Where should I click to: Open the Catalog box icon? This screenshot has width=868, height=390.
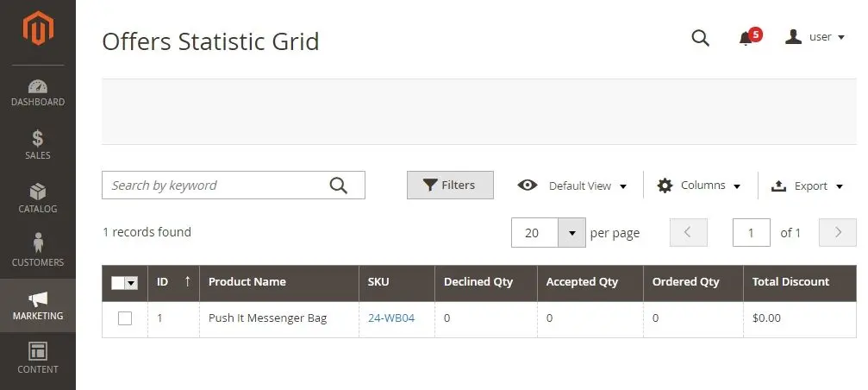click(x=38, y=192)
